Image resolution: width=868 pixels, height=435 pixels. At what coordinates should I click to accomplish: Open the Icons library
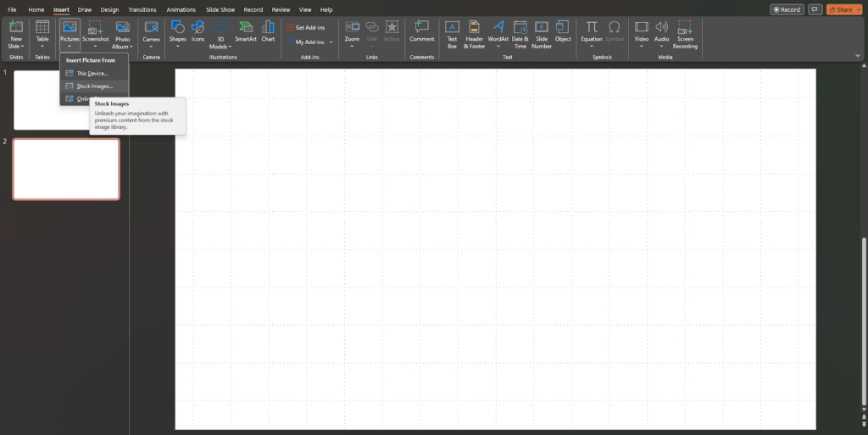198,32
